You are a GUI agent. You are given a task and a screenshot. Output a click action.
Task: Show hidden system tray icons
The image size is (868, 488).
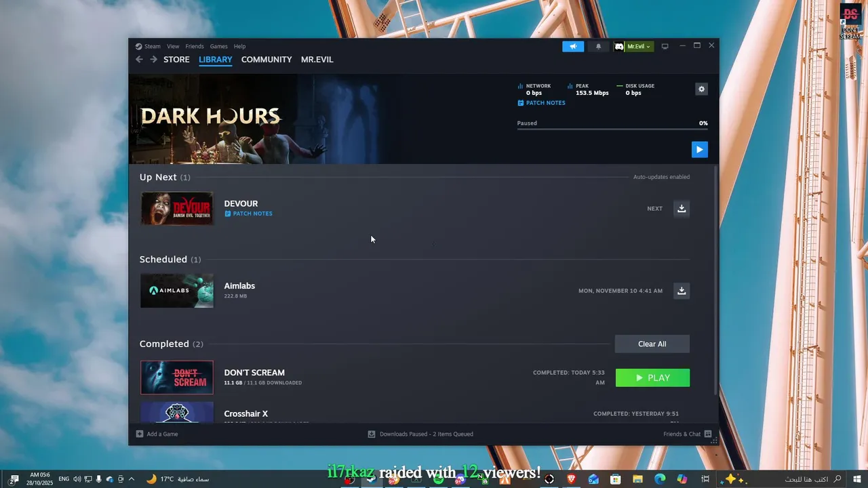tap(132, 479)
